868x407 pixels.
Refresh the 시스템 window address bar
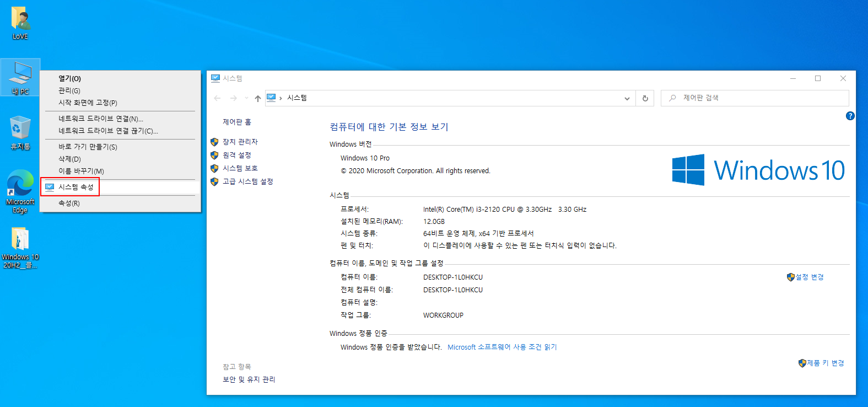tap(645, 98)
